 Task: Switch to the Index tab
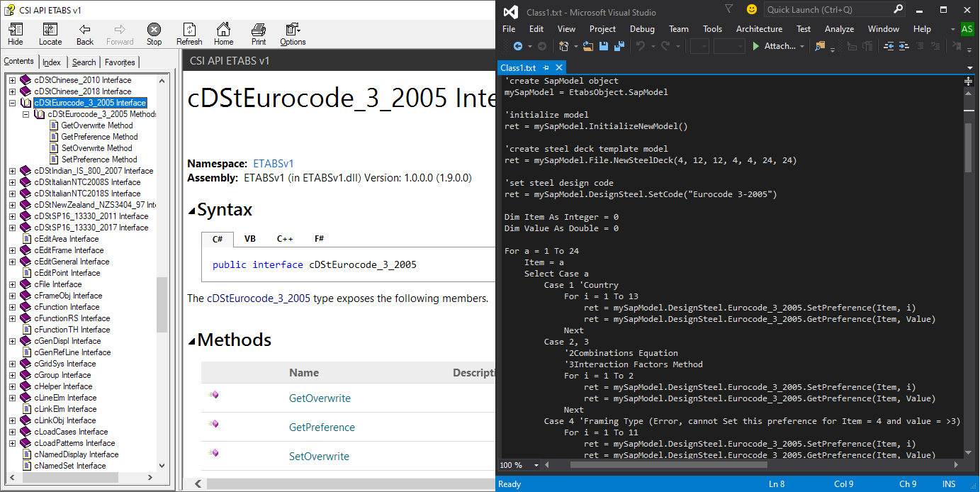point(52,62)
